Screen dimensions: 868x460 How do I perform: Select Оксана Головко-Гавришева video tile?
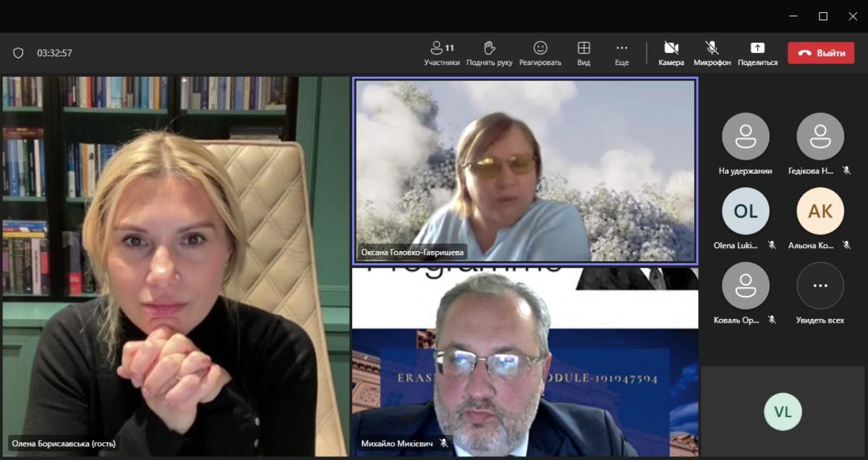tap(524, 170)
